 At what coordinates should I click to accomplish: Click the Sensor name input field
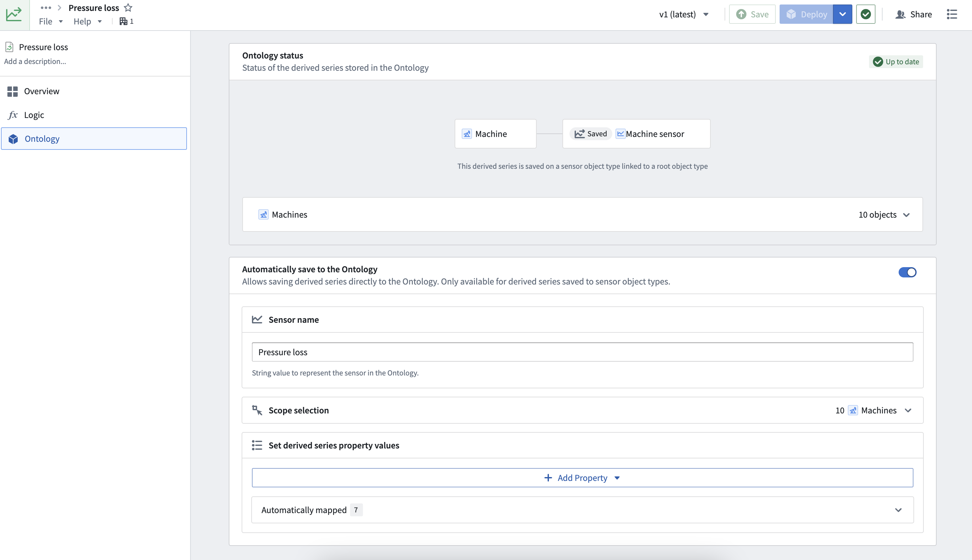[x=582, y=352]
